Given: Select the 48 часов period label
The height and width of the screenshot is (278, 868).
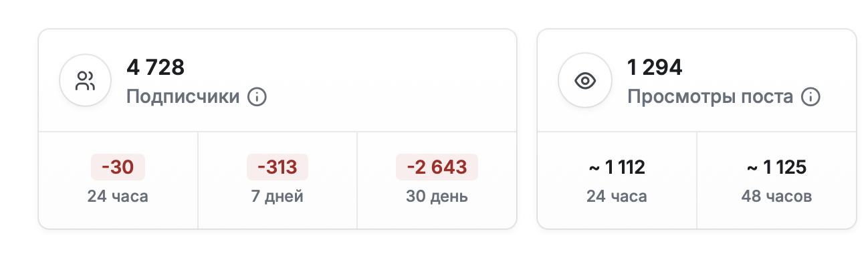Looking at the screenshot, I should (x=776, y=196).
